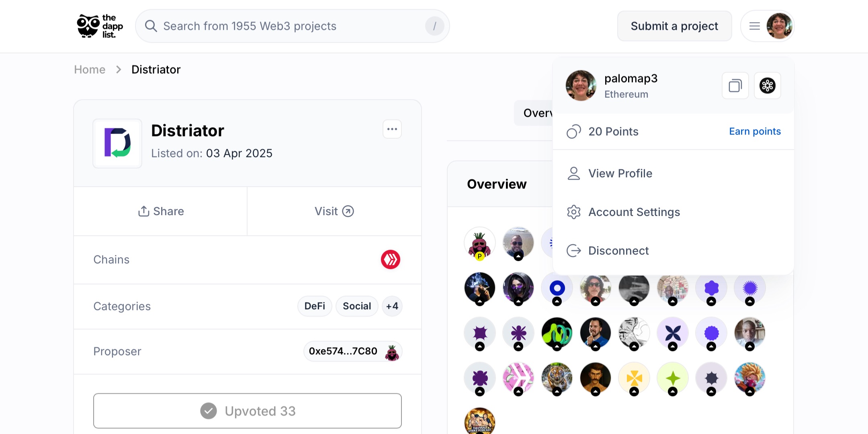The width and height of the screenshot is (868, 434).
Task: Copy wallet address with copy icon
Action: point(735,86)
